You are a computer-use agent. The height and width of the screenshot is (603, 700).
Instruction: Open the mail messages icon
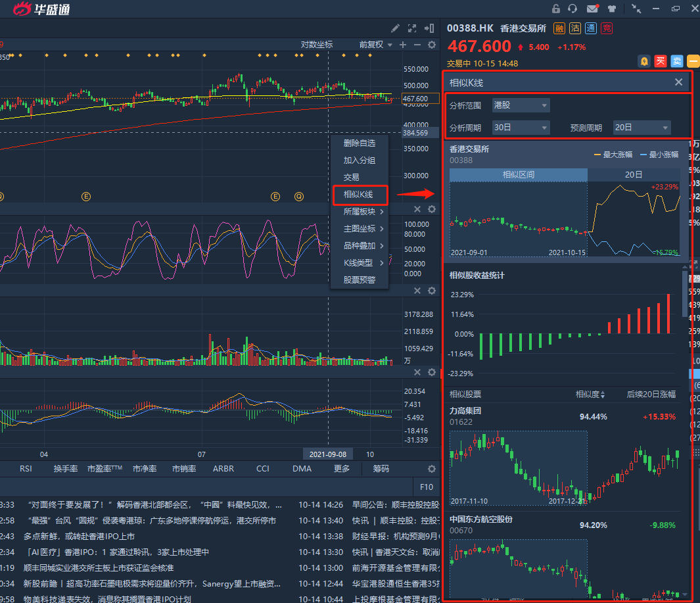(592, 9)
